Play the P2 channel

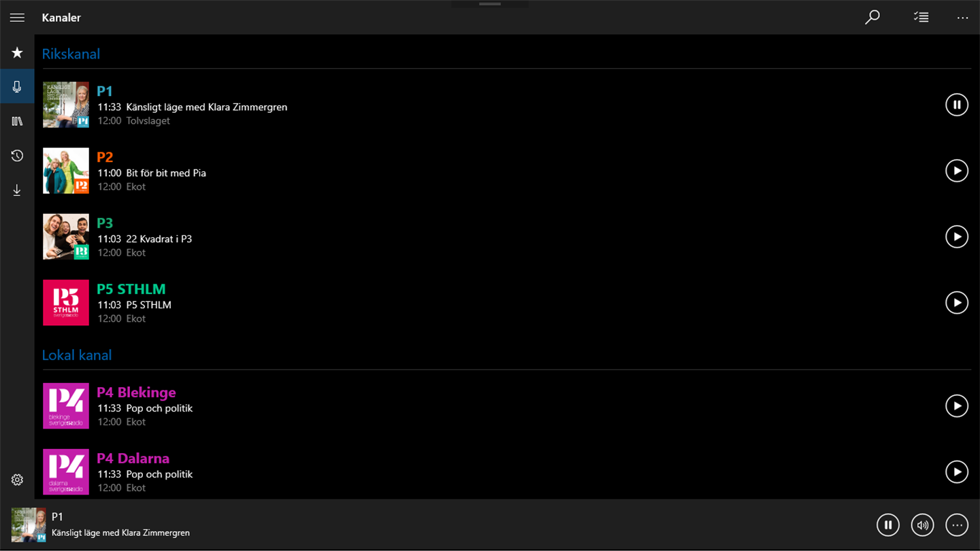(957, 171)
